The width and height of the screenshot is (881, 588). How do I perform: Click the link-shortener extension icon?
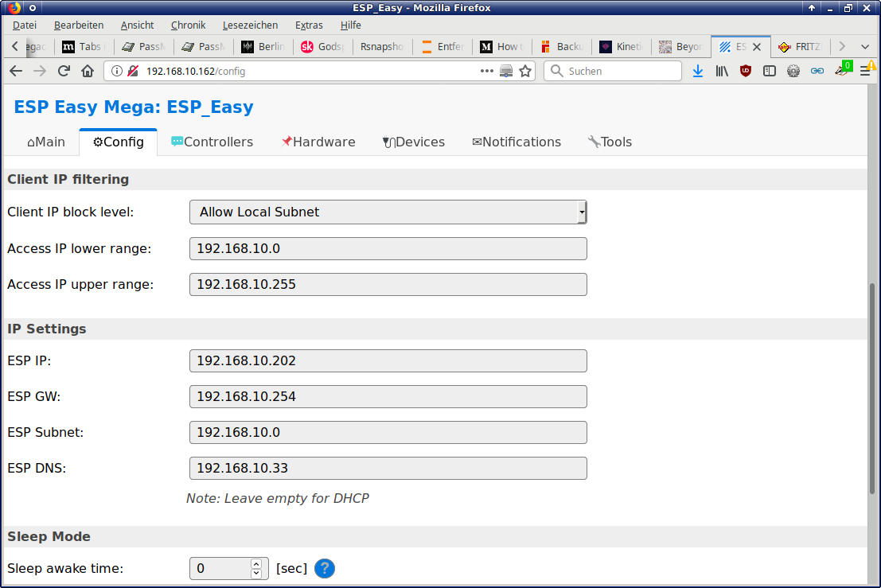[x=817, y=71]
